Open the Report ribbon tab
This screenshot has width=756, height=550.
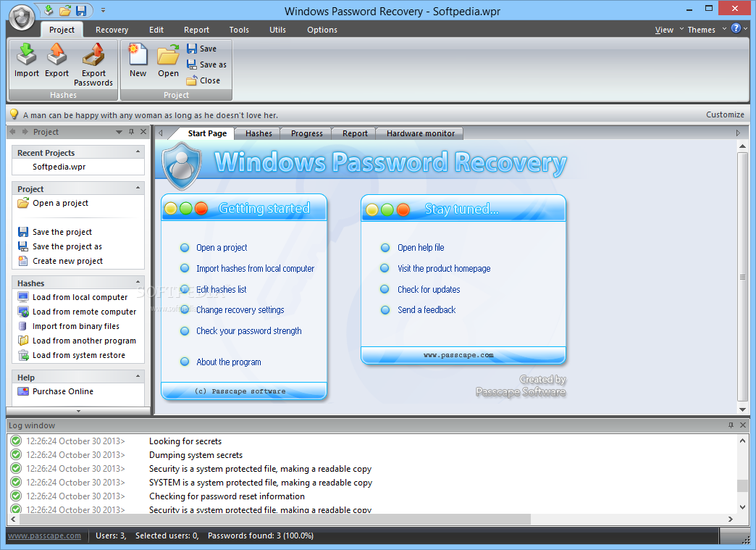196,30
